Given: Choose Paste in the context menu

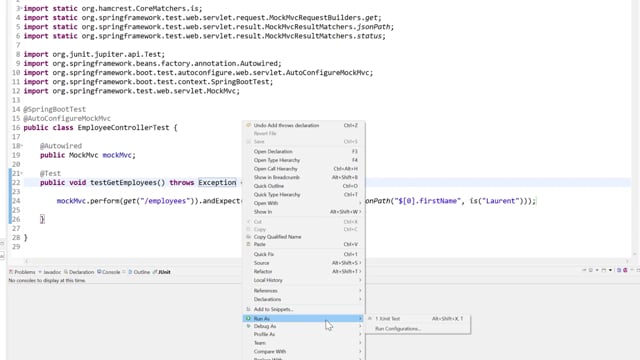Looking at the screenshot, I should coord(304,244).
